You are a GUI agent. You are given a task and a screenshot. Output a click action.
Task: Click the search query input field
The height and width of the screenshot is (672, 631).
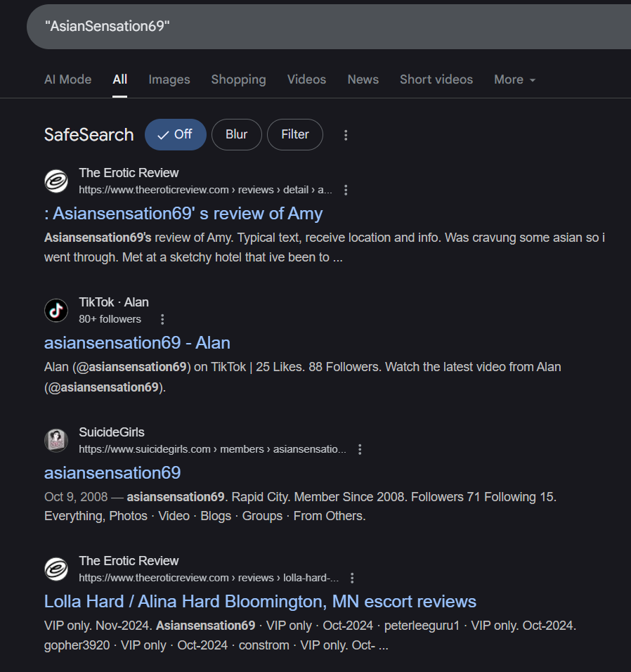pyautogui.click(x=329, y=27)
